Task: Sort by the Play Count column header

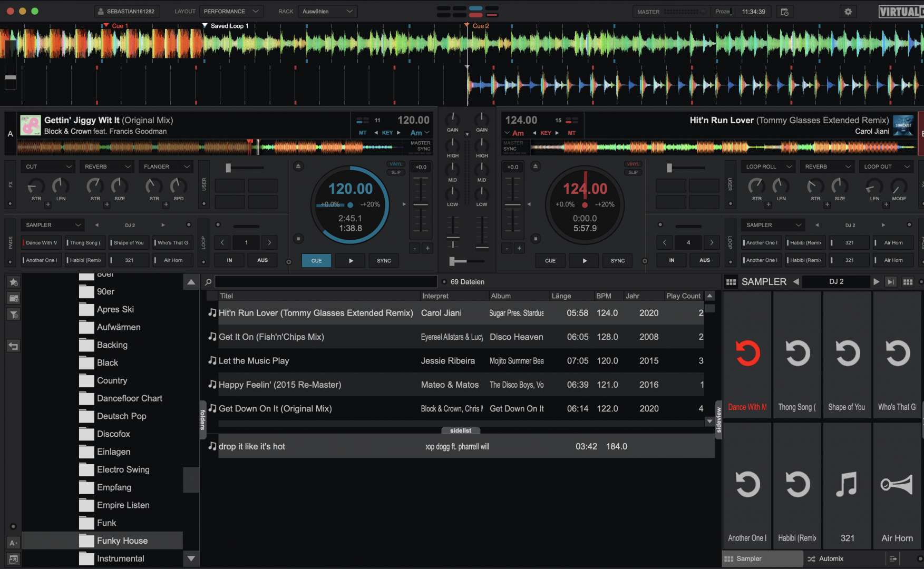Action: 683,296
